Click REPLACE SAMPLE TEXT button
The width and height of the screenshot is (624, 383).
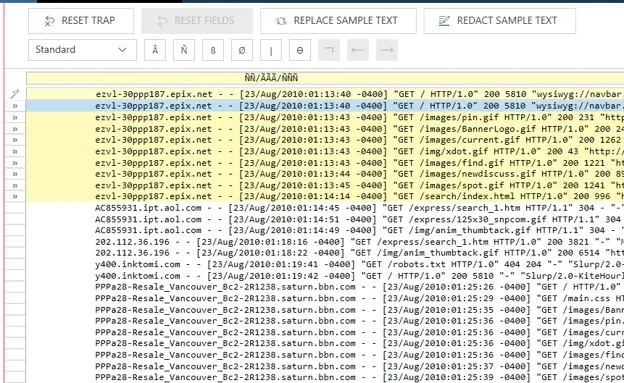(338, 21)
